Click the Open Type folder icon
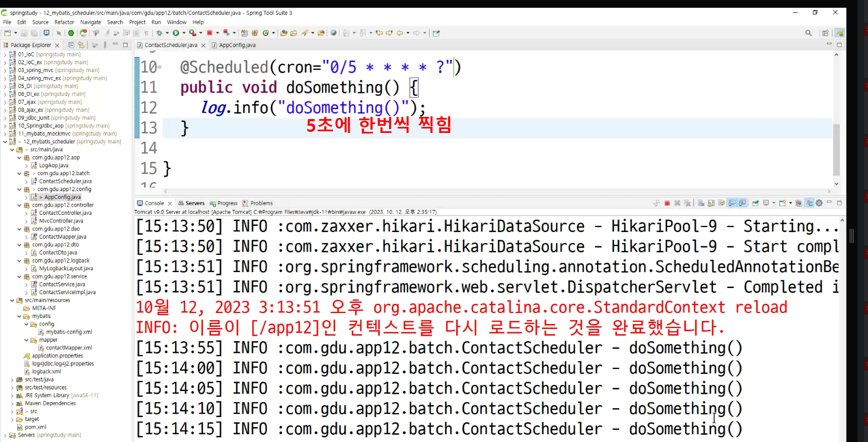The width and height of the screenshot is (868, 442). pos(283,33)
